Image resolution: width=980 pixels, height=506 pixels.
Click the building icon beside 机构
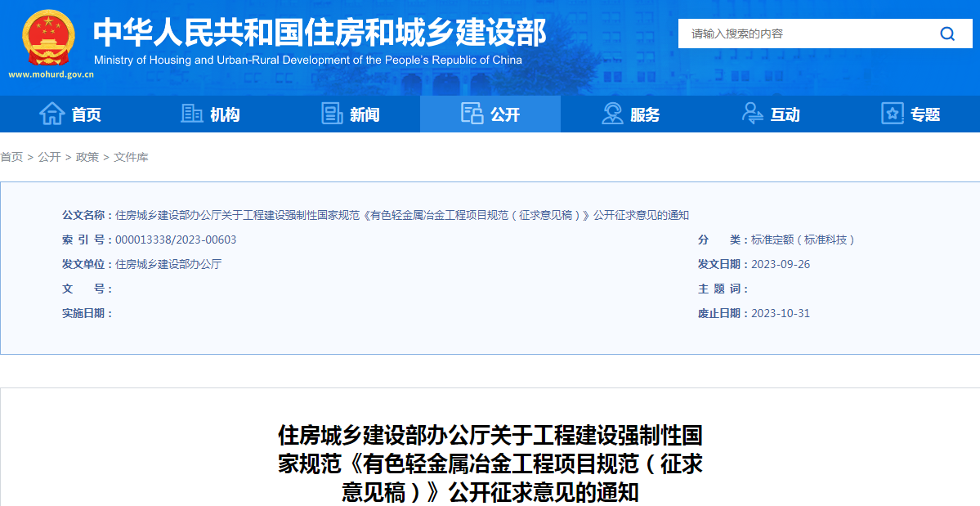tap(192, 114)
